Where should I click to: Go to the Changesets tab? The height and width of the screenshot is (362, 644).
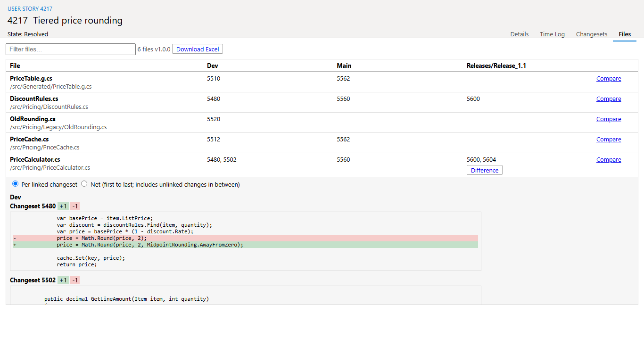click(x=592, y=34)
